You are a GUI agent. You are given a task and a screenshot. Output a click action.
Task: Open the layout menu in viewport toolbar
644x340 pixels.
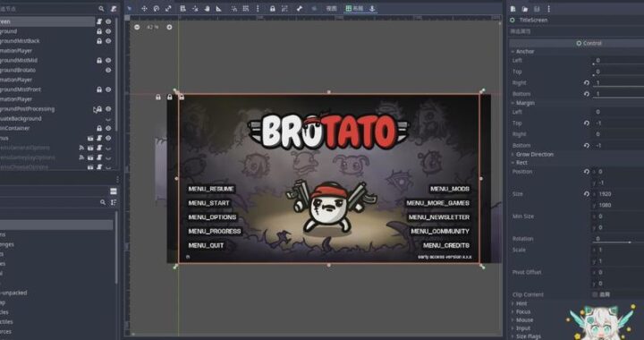(355, 8)
